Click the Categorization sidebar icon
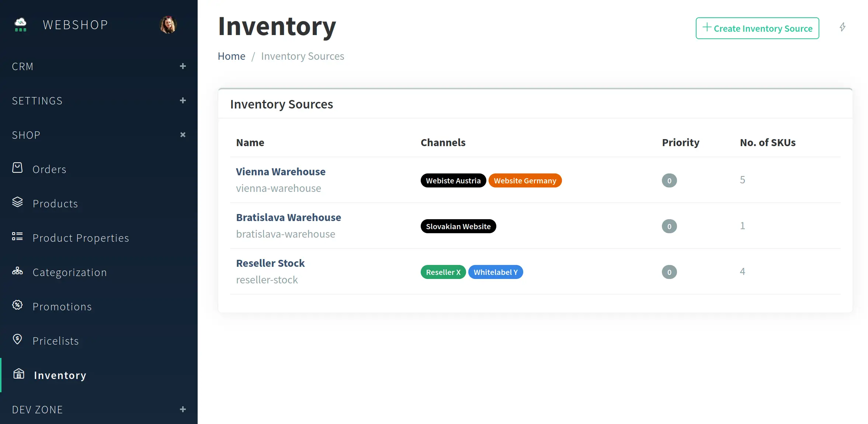Viewport: 868px width, 424px height. 17,272
